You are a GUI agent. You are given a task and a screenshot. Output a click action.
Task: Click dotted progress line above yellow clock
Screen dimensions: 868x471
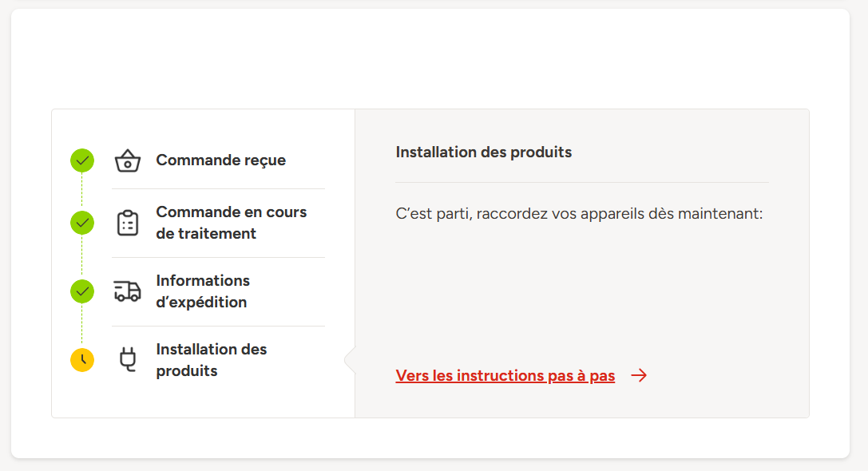(x=82, y=326)
